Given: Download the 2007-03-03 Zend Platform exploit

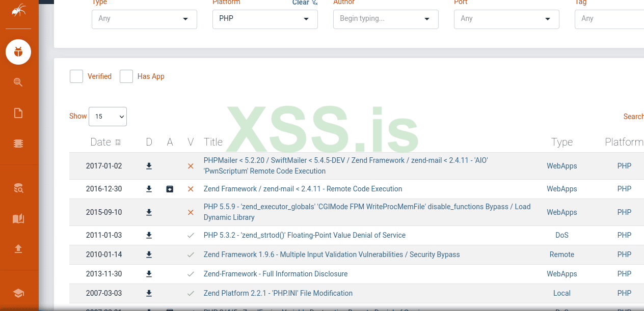Looking at the screenshot, I should click(149, 293).
